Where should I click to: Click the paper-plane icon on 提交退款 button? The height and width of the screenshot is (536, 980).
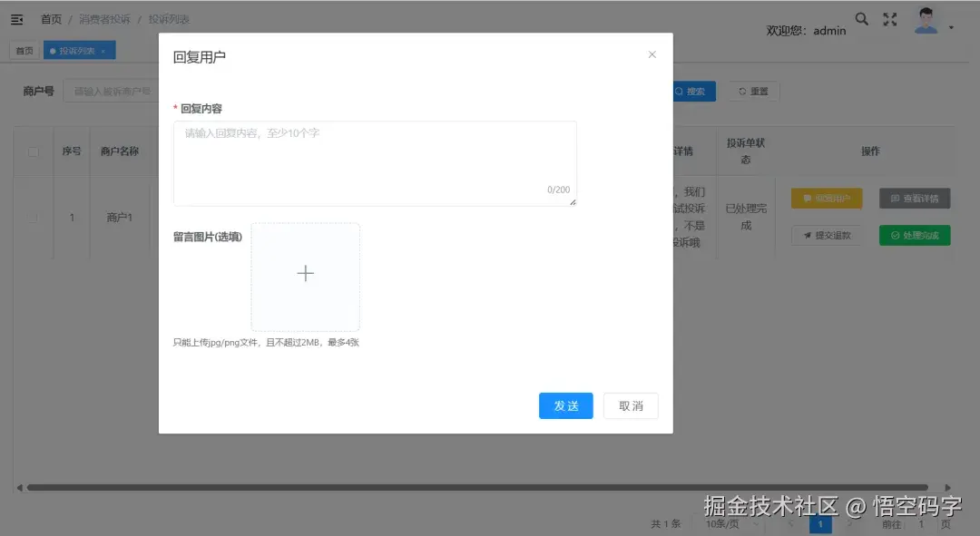pyautogui.click(x=807, y=234)
